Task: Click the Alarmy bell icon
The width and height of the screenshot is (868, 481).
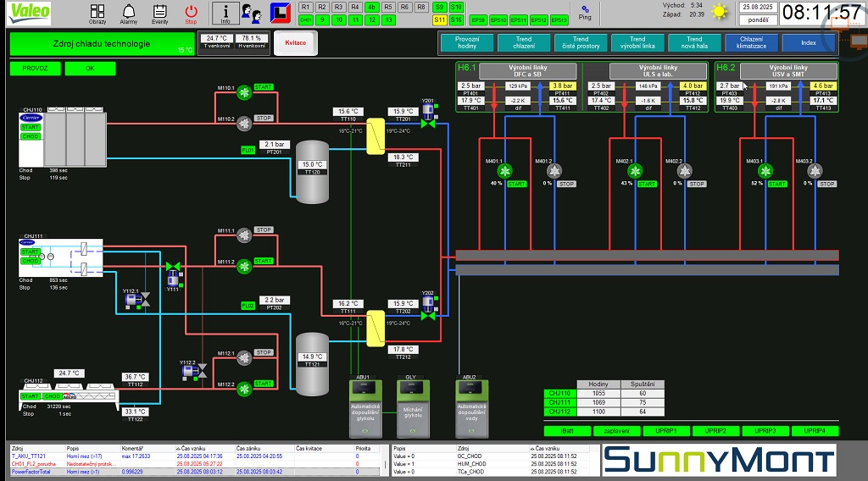Action: tap(129, 11)
